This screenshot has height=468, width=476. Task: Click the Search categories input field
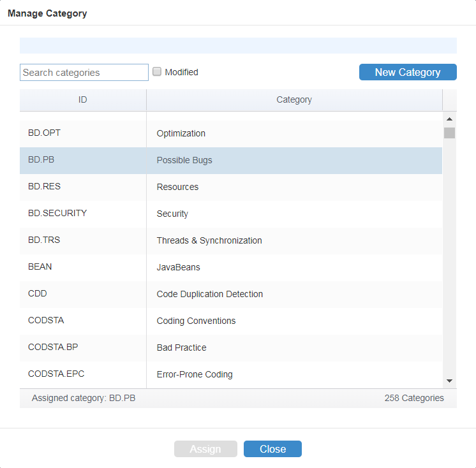84,72
